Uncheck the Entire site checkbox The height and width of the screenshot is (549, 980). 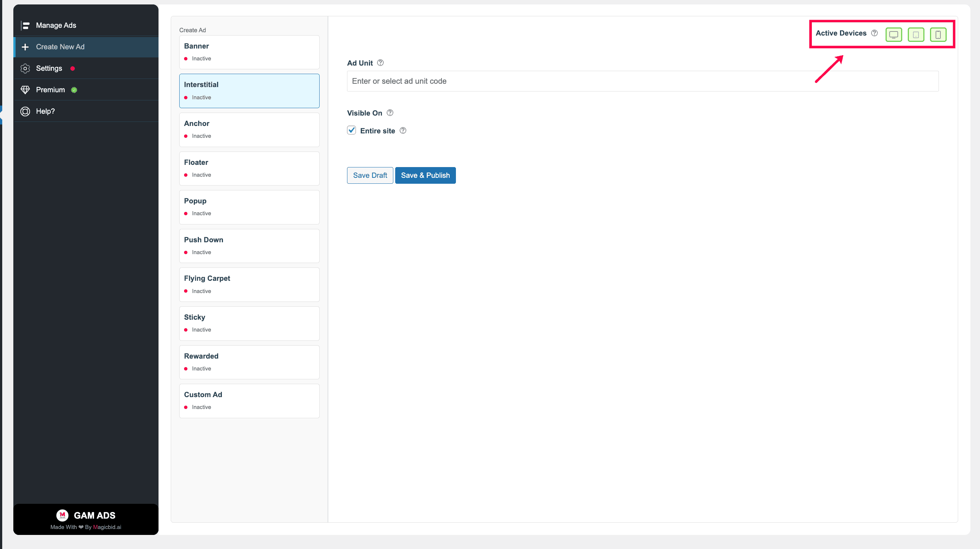pyautogui.click(x=351, y=130)
